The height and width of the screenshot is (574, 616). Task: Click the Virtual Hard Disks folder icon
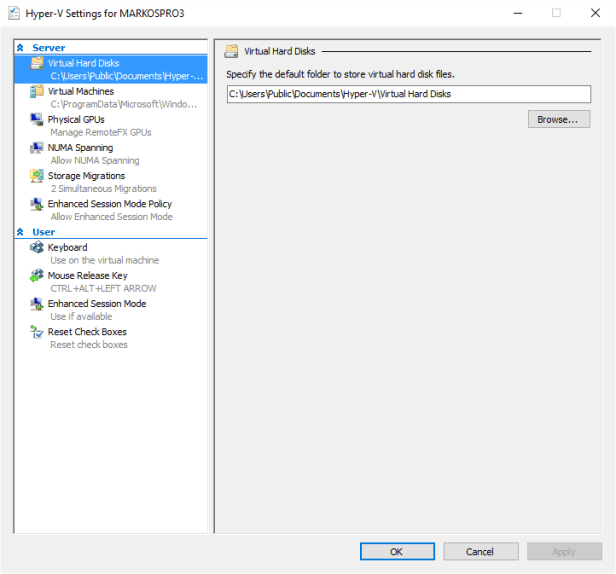[x=37, y=63]
